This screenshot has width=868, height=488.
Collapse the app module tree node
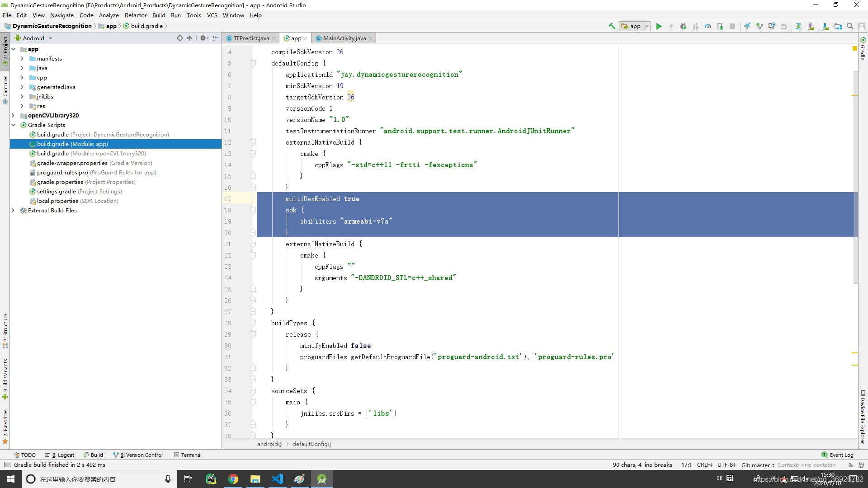point(14,49)
